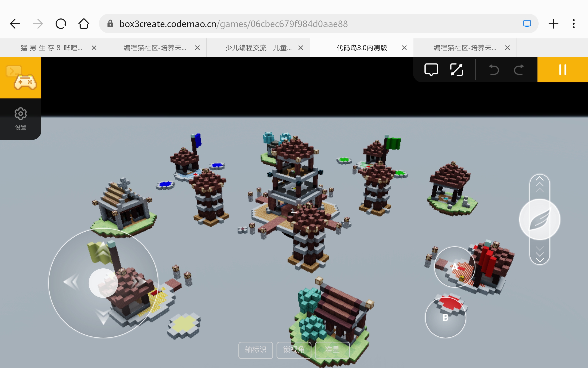
Task: Close the last 编程猫社区 tab
Action: pyautogui.click(x=507, y=48)
